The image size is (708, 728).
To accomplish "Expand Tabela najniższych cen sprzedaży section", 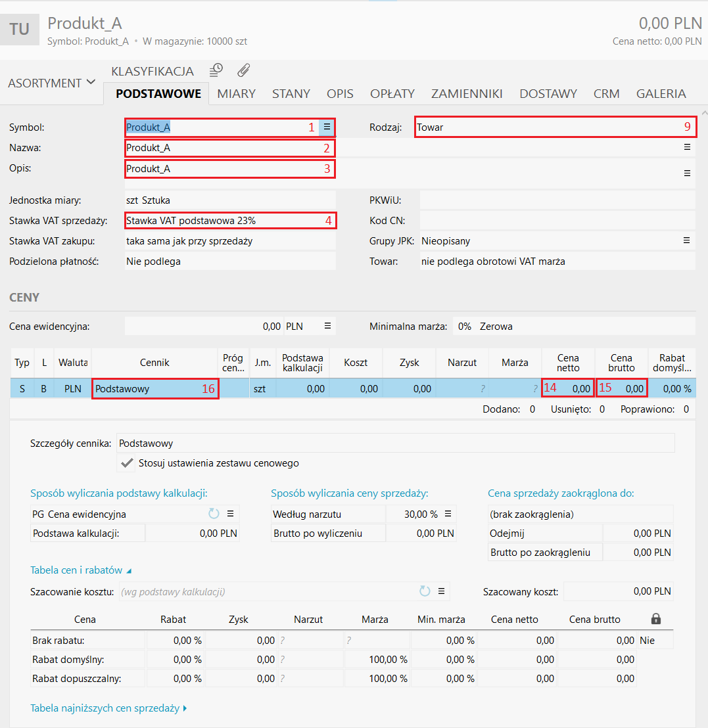I will (x=108, y=708).
